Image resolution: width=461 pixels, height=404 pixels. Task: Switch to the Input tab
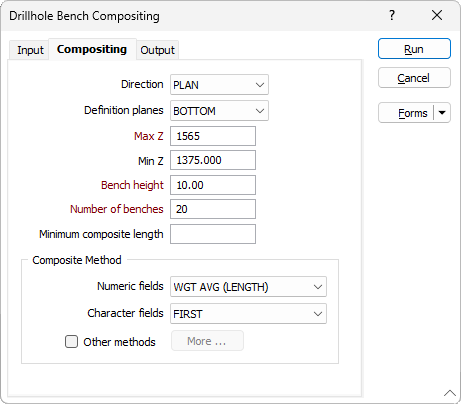coord(30,50)
